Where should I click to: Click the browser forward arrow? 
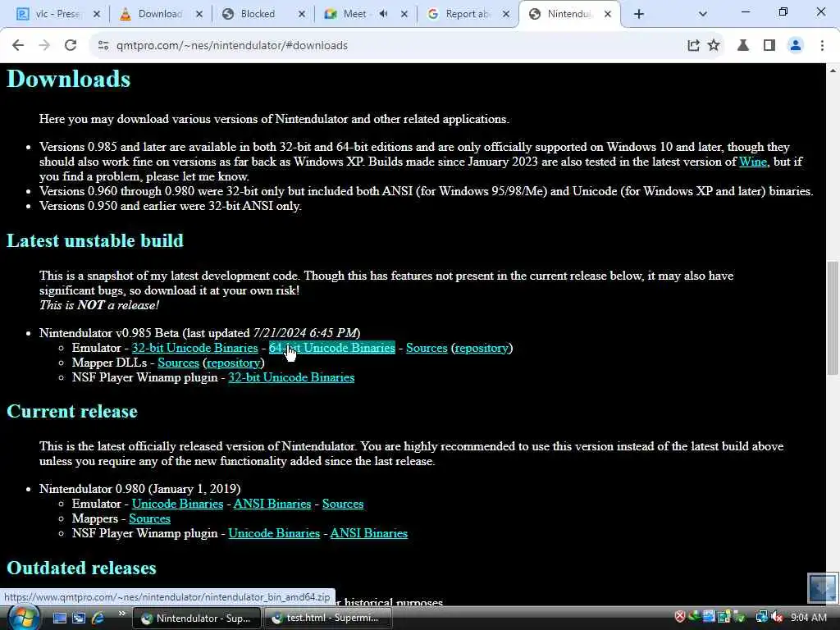click(x=44, y=46)
